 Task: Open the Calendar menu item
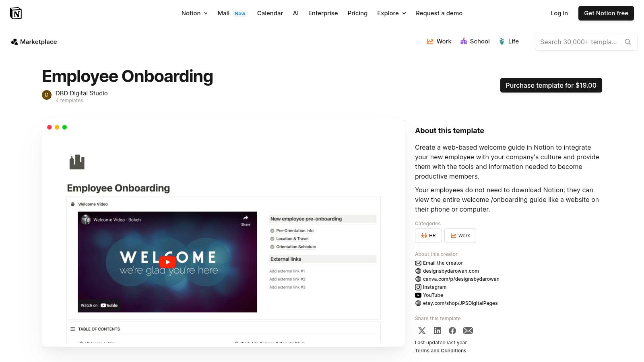pos(270,13)
